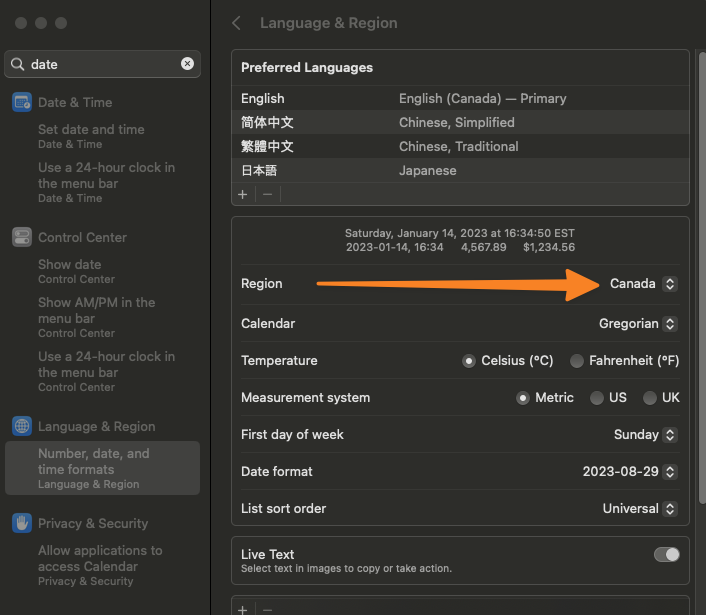The image size is (706, 615).
Task: Open 'Show AM/PM in the menu bar' result
Action: 97,317
